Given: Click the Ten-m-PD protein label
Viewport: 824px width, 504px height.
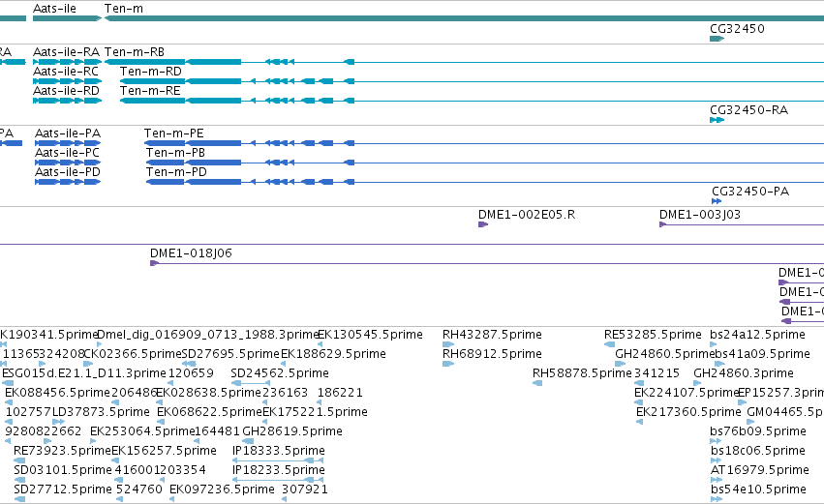Looking at the screenshot, I should (x=176, y=172).
